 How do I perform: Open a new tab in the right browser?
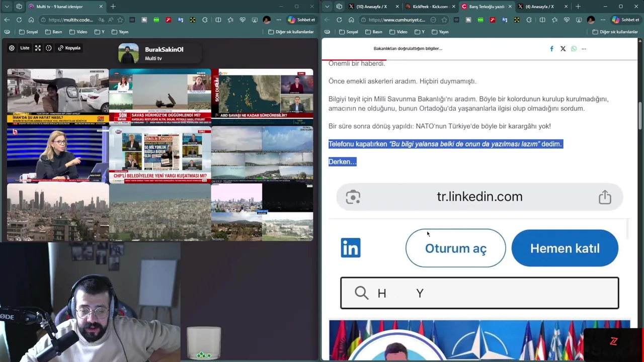pyautogui.click(x=578, y=7)
